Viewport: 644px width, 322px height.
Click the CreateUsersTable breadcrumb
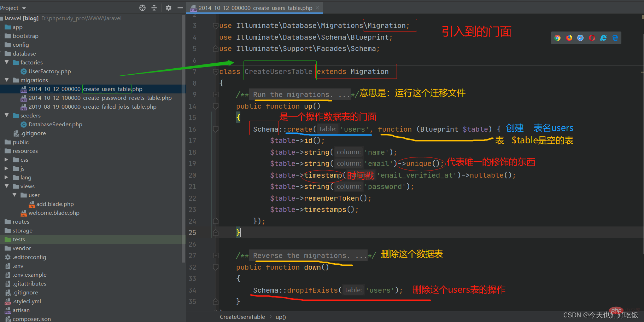tap(242, 317)
